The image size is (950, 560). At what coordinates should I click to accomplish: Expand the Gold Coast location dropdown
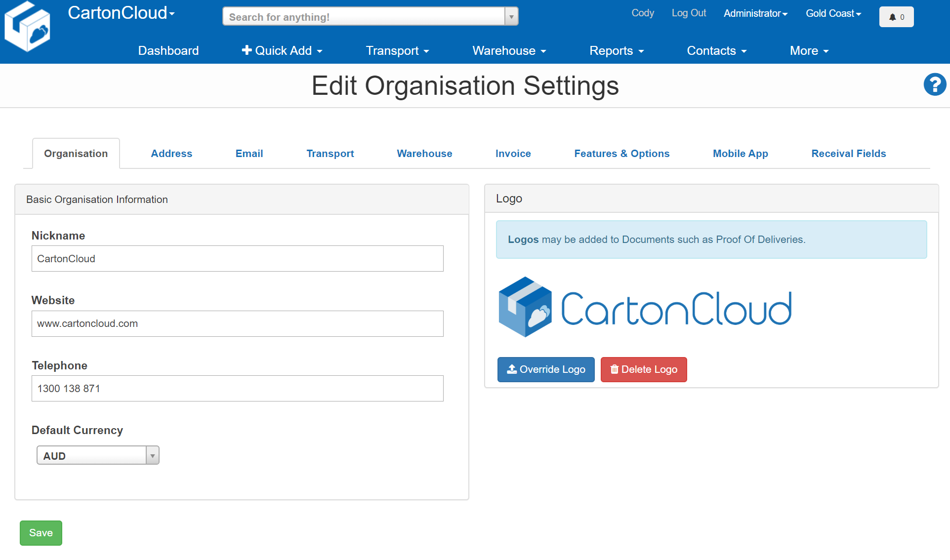coord(832,13)
